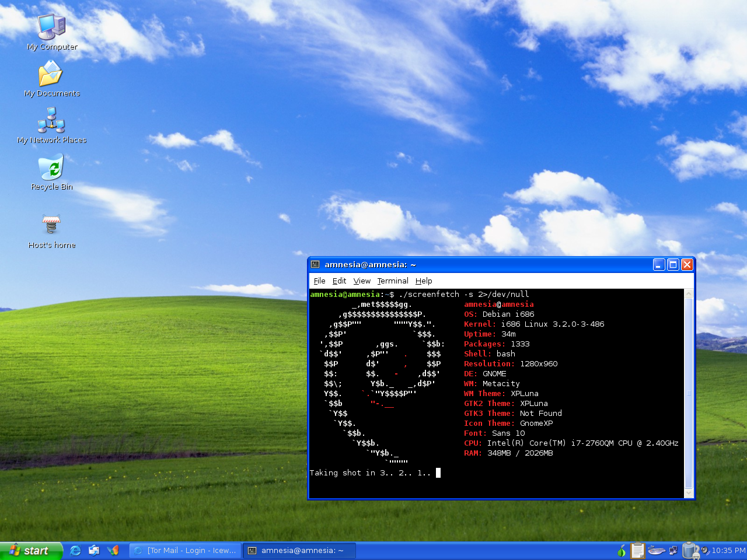Launch the mail client quick-launch icon
The height and width of the screenshot is (560, 747).
click(94, 550)
